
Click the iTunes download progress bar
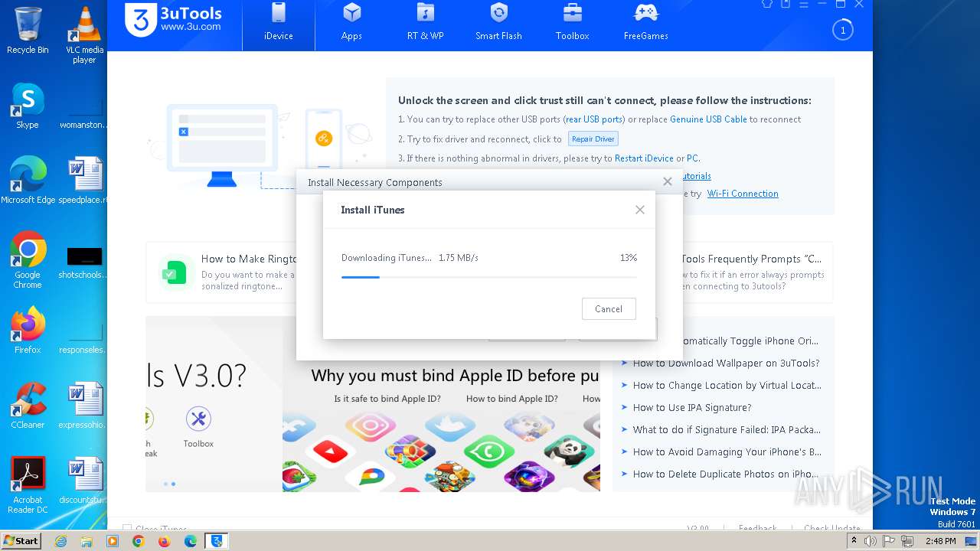[x=488, y=277]
